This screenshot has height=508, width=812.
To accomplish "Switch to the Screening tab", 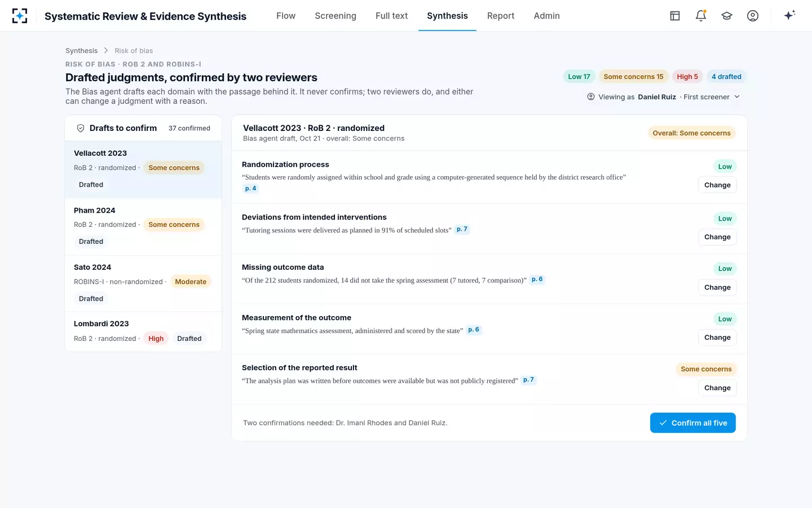I will [336, 16].
